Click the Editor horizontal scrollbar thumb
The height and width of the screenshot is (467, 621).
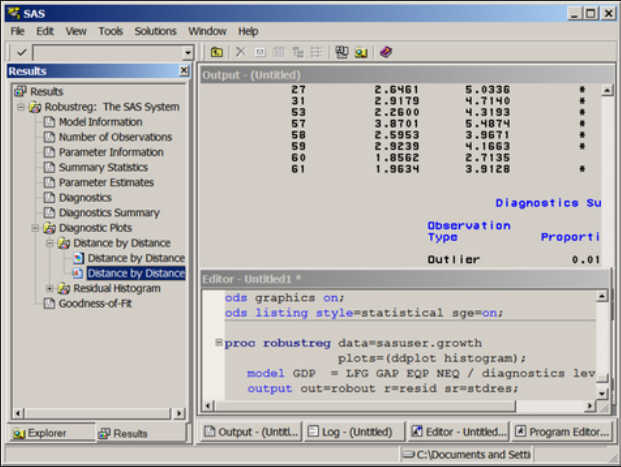pos(365,406)
